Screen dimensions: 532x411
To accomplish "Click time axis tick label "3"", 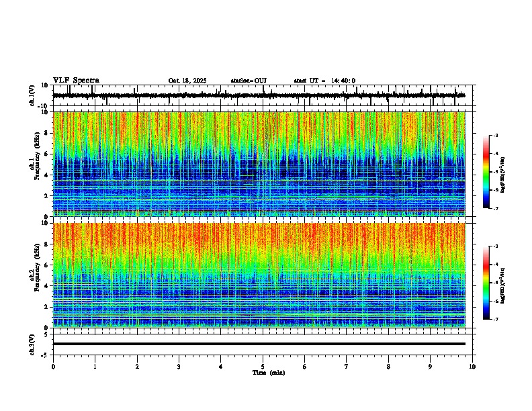I will point(179,367).
